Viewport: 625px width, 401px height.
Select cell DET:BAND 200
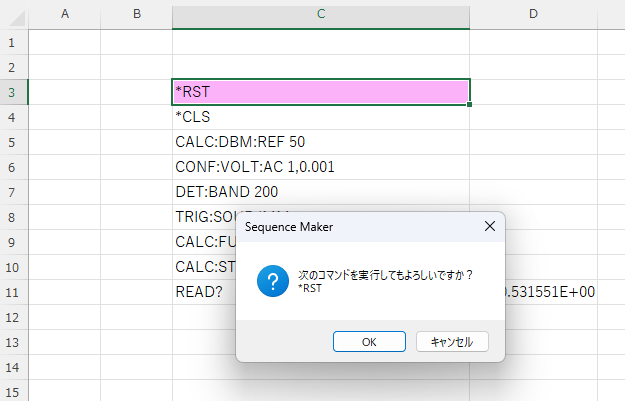tap(321, 192)
